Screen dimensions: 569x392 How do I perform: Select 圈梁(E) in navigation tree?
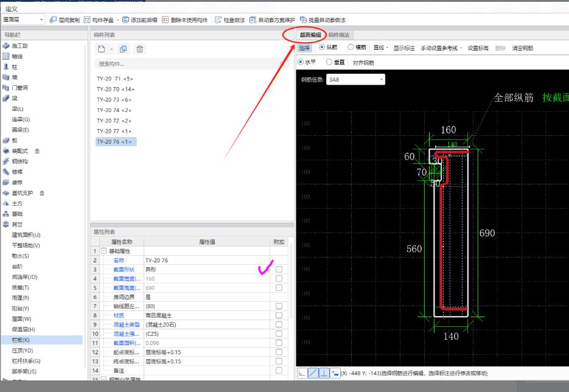(x=20, y=130)
